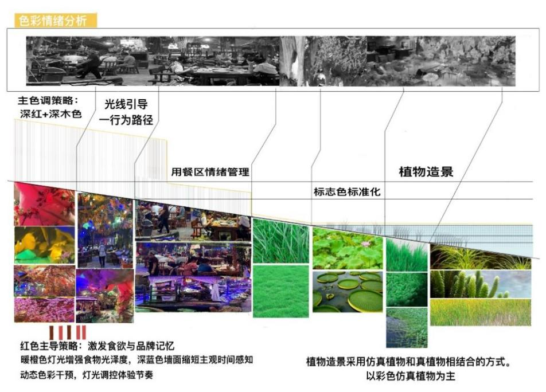Click the first dark-red vertical color swatch

(52, 331)
